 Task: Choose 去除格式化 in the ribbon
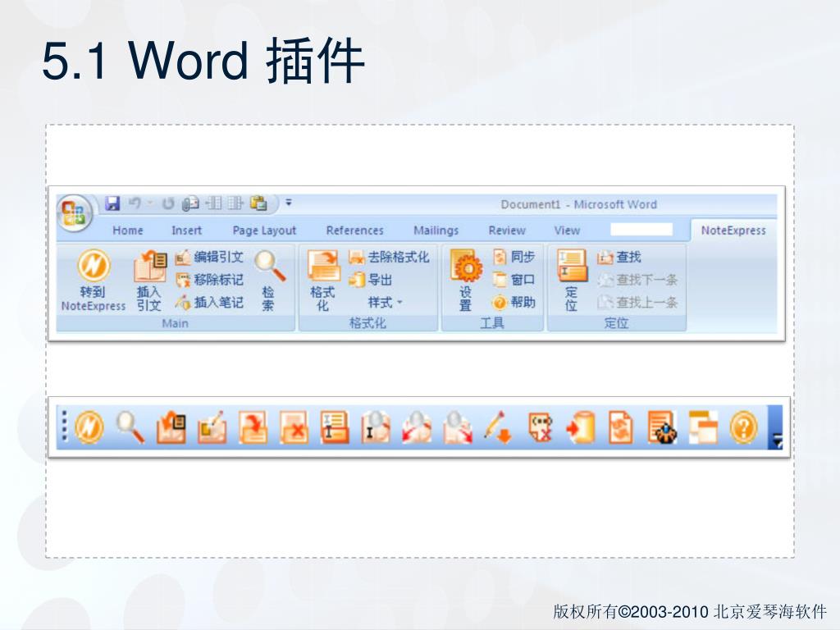[x=389, y=257]
